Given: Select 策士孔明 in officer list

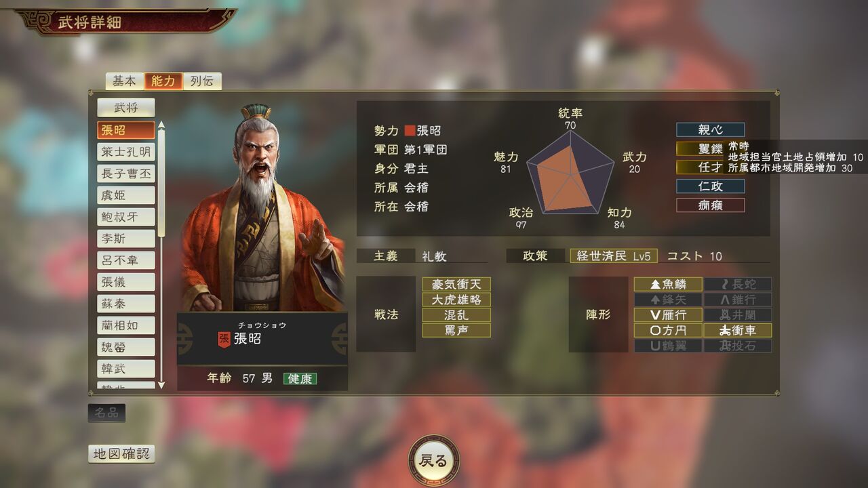Looking at the screenshot, I should pyautogui.click(x=126, y=152).
